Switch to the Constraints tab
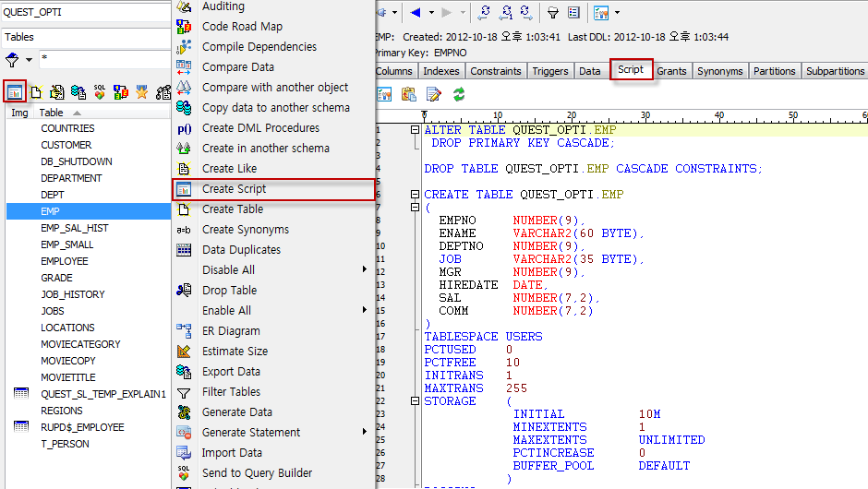Viewport: 868px width, 489px height. point(495,71)
